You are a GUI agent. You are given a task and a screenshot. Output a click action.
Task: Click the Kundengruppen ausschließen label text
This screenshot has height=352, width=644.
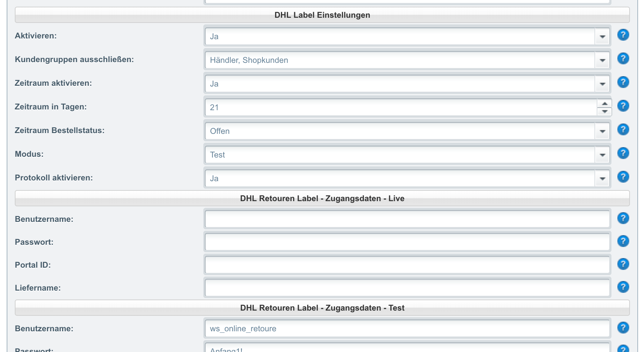pos(74,60)
